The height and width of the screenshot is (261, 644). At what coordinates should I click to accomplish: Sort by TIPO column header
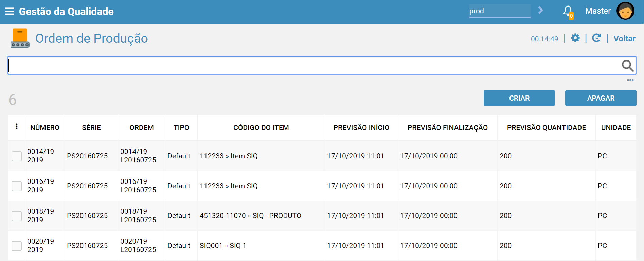point(181,128)
